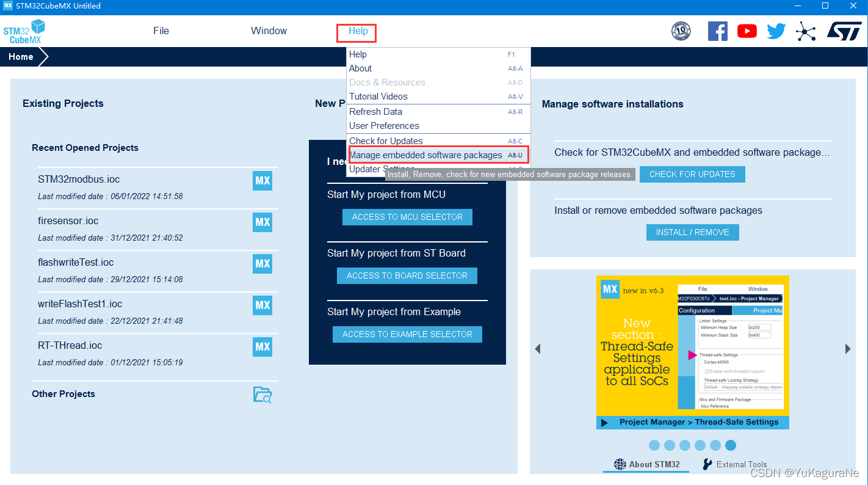Screen dimensions: 868x485
Task: Click the Thread-Safe Settings promo image
Action: point(692,352)
